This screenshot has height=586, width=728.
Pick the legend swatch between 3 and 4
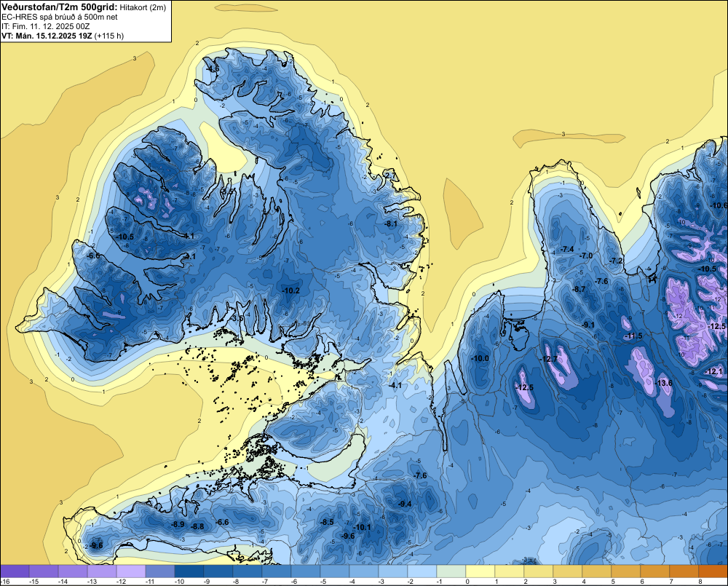[x=567, y=571]
